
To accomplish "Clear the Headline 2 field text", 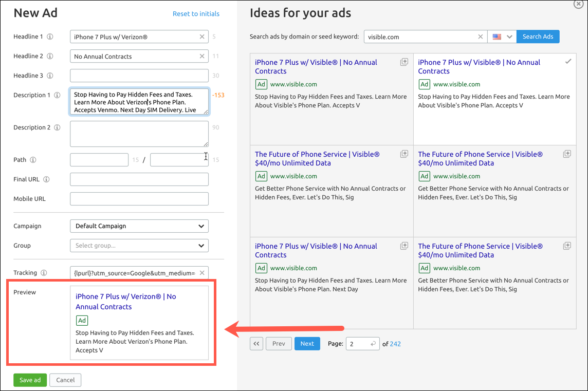I will click(202, 56).
